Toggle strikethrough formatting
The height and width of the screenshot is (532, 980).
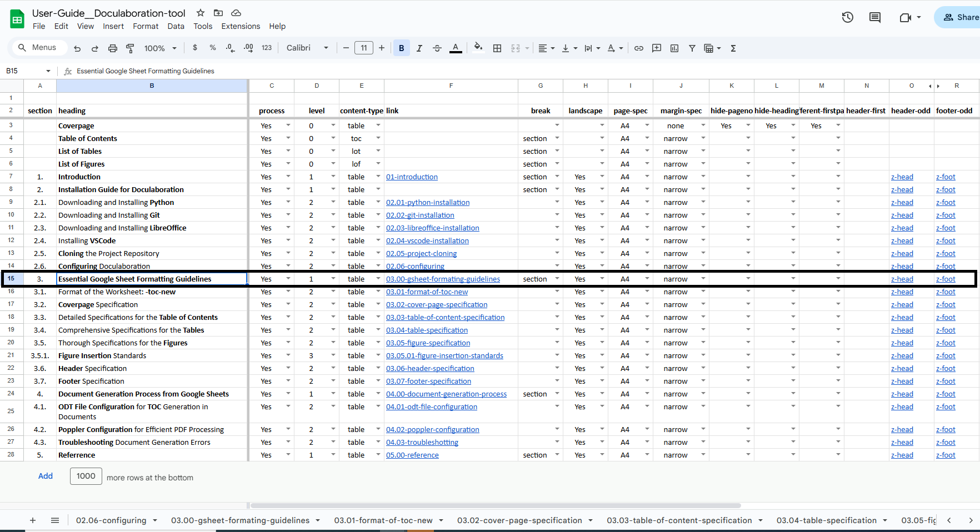[437, 48]
